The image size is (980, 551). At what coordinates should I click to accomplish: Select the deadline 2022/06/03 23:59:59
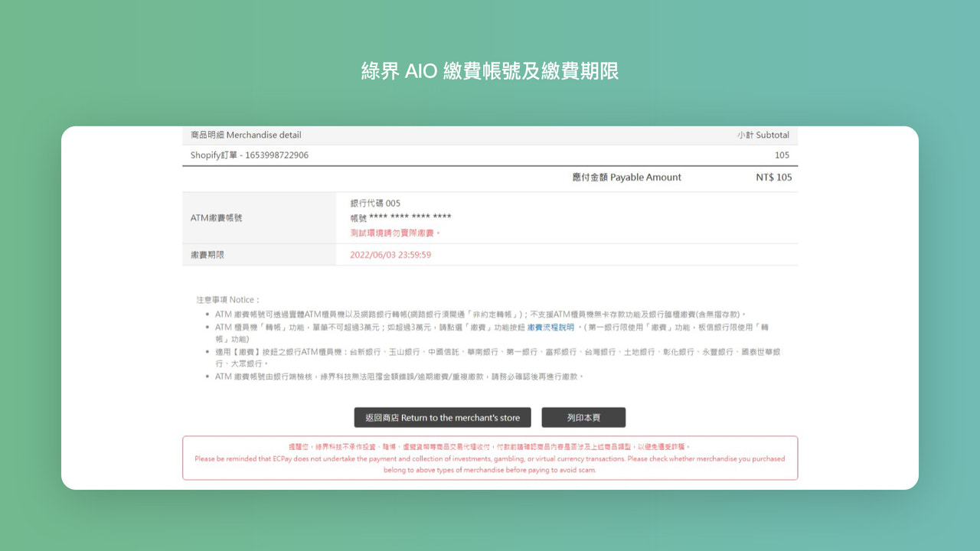pyautogui.click(x=390, y=255)
